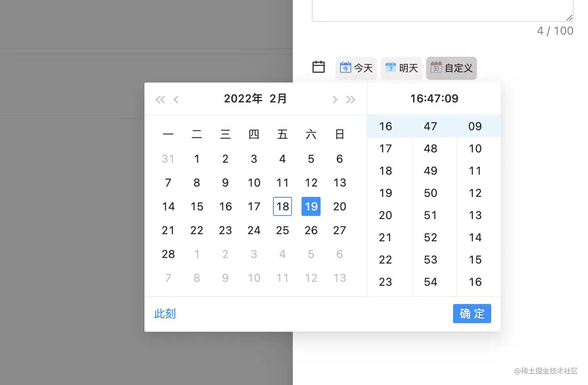This screenshot has height=385, width=588.
Task: Select minute 48 in the minute column
Action: tap(434, 148)
